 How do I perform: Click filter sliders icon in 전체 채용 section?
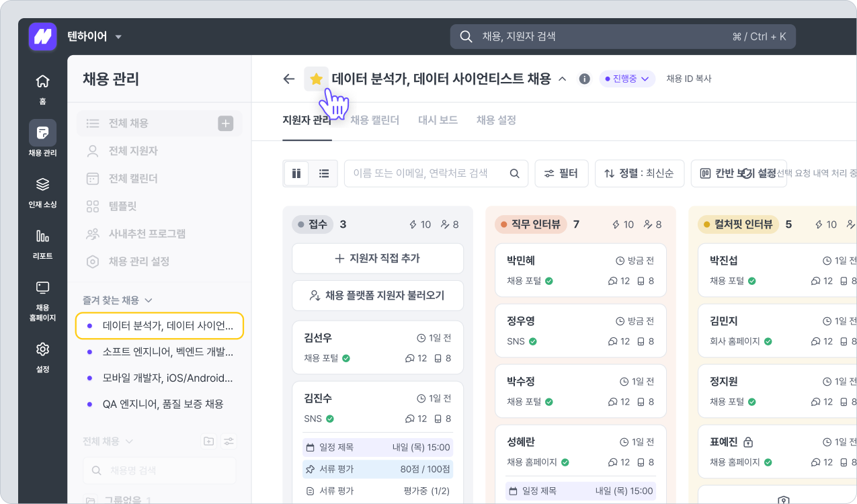[229, 441]
